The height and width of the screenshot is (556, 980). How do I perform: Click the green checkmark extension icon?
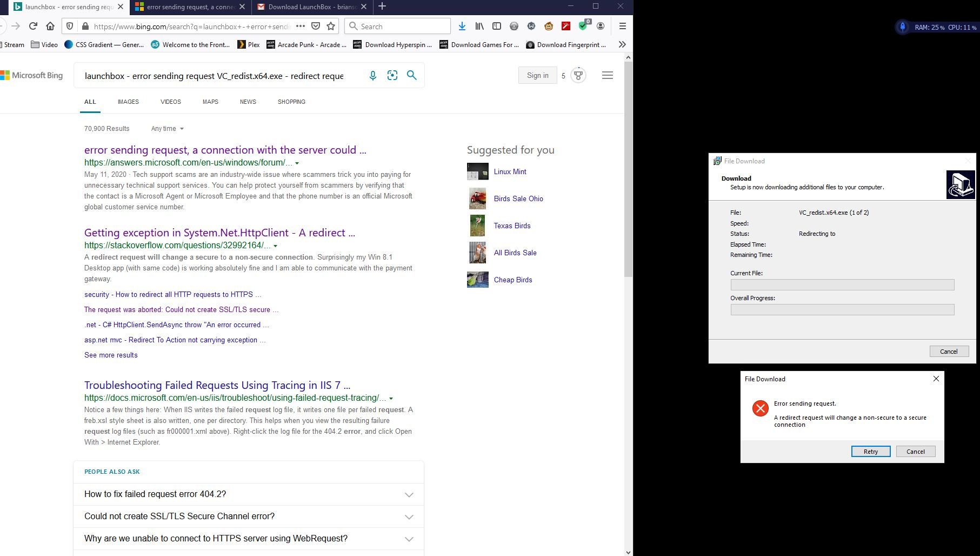(584, 25)
